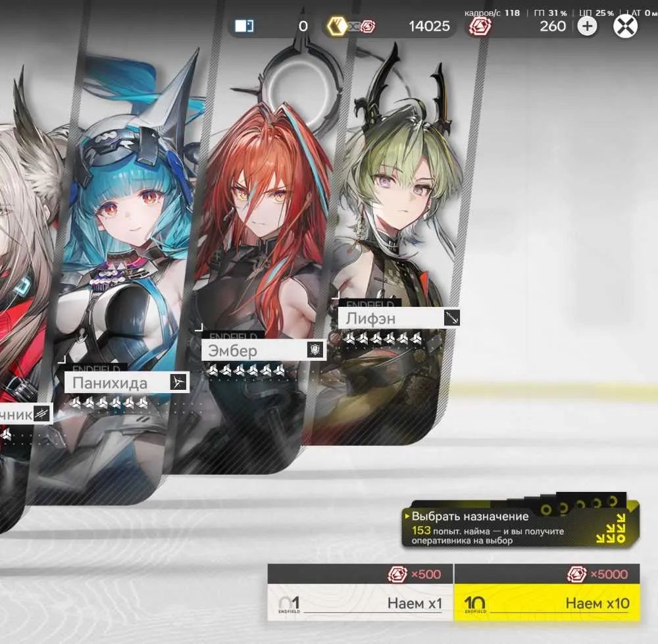The height and width of the screenshot is (644, 658).
Task: Click the red currency icon beside ×500
Action: click(x=397, y=574)
